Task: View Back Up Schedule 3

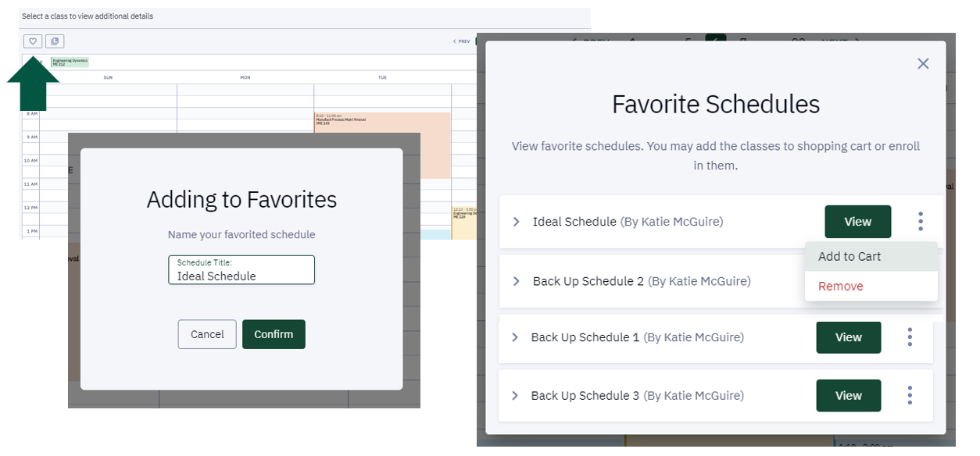Action: [x=848, y=396]
